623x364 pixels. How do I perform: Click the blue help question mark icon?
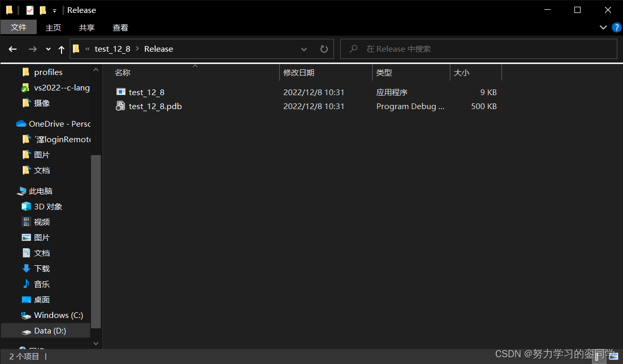tap(616, 27)
